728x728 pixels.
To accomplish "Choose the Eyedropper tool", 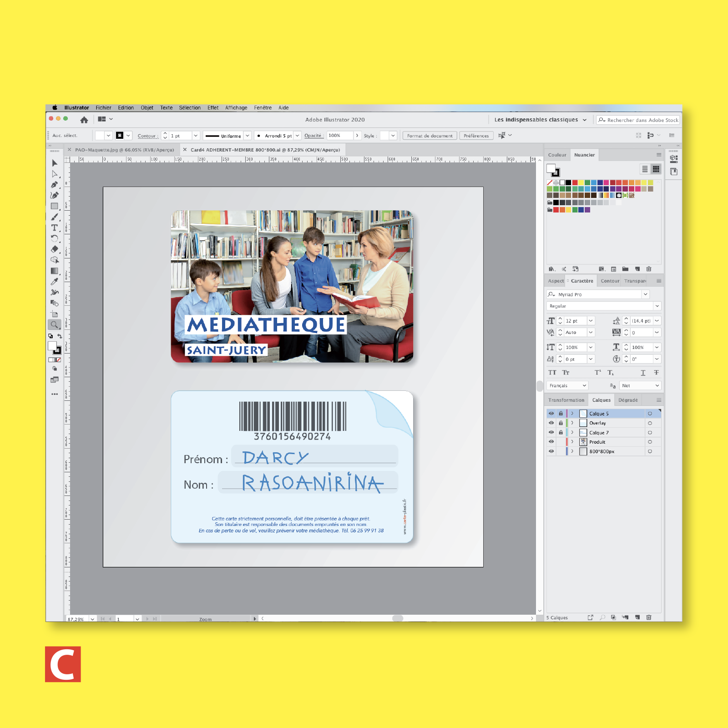I will point(54,282).
